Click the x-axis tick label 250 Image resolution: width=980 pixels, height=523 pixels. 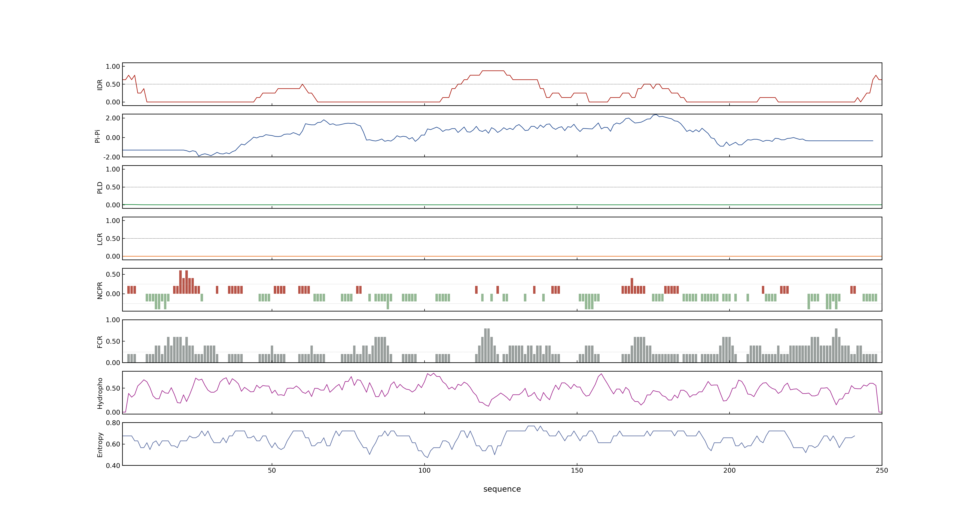click(x=882, y=470)
